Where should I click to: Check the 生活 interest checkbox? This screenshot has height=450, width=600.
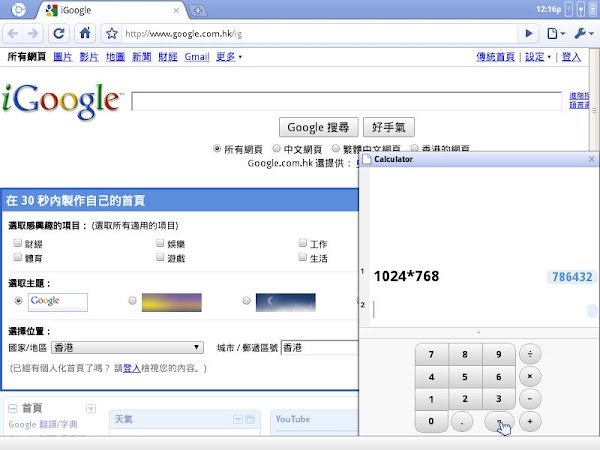point(303,257)
